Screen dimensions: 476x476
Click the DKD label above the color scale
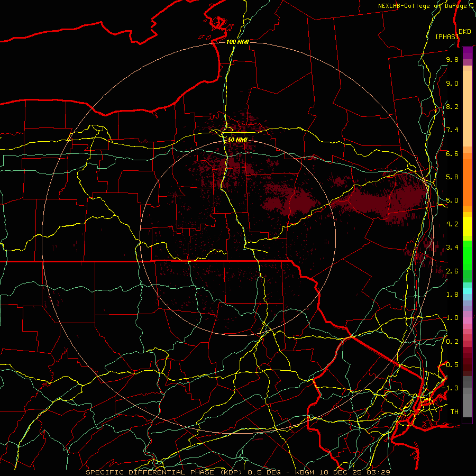click(465, 32)
